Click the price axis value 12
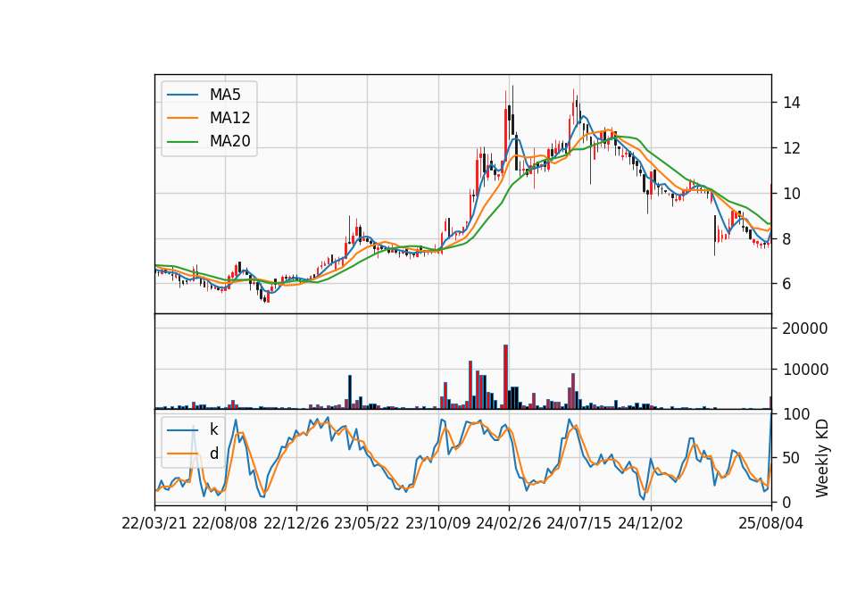Screen dimensions: 857x616 pyautogui.click(x=792, y=148)
